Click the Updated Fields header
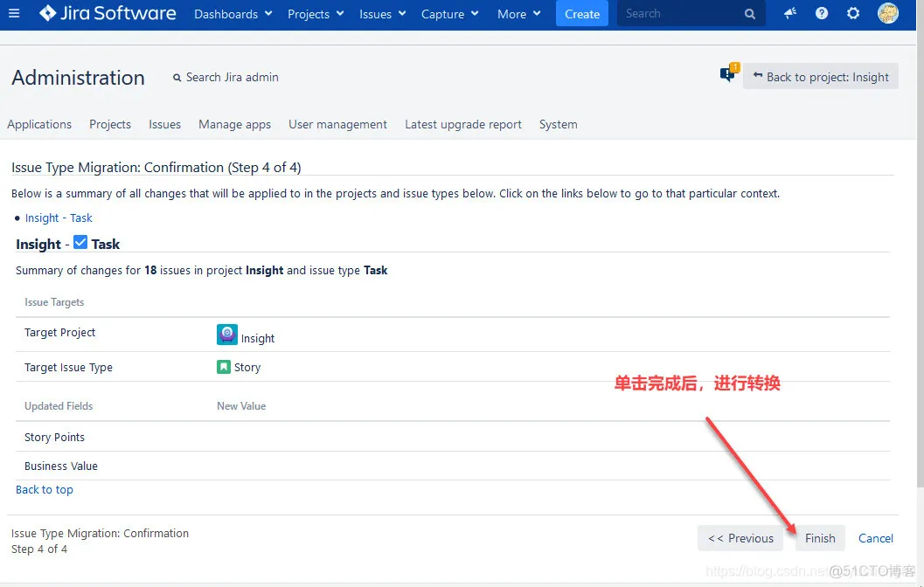 [59, 405]
